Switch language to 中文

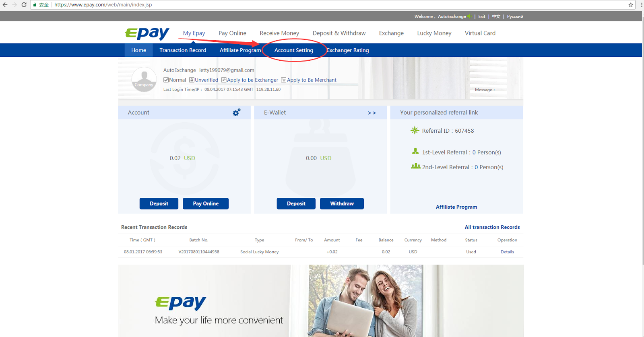click(496, 16)
